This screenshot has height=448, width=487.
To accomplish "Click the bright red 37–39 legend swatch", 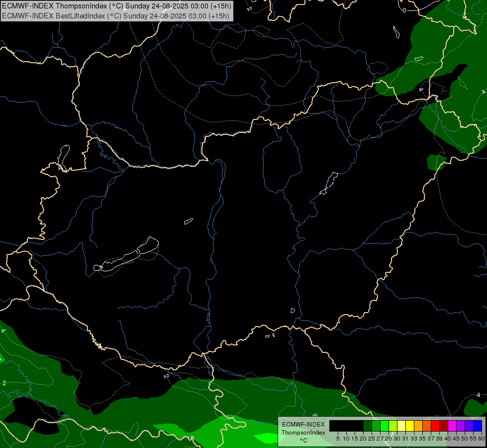I will (435, 426).
